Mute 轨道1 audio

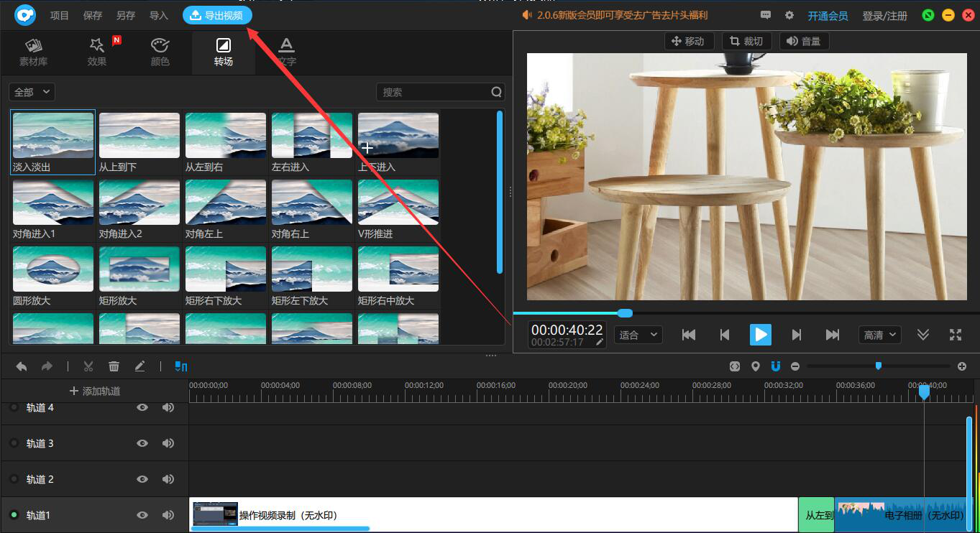click(168, 515)
